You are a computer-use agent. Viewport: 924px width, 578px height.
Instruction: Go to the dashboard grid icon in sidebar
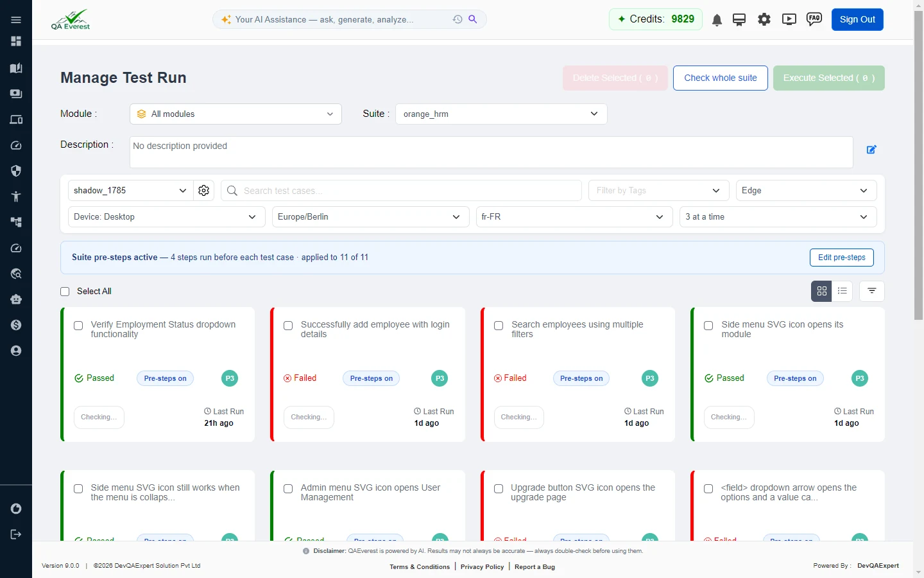click(16, 41)
